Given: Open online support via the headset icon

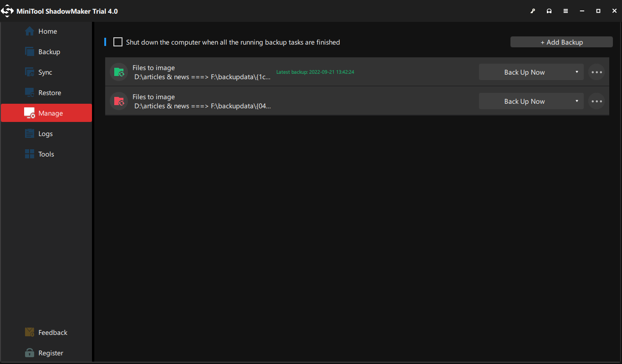Looking at the screenshot, I should click(549, 10).
